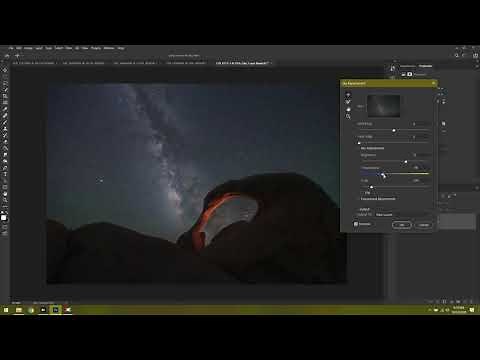Image resolution: width=480 pixels, height=360 pixels.
Task: Select the Gradient tool
Action: (x=5, y=148)
